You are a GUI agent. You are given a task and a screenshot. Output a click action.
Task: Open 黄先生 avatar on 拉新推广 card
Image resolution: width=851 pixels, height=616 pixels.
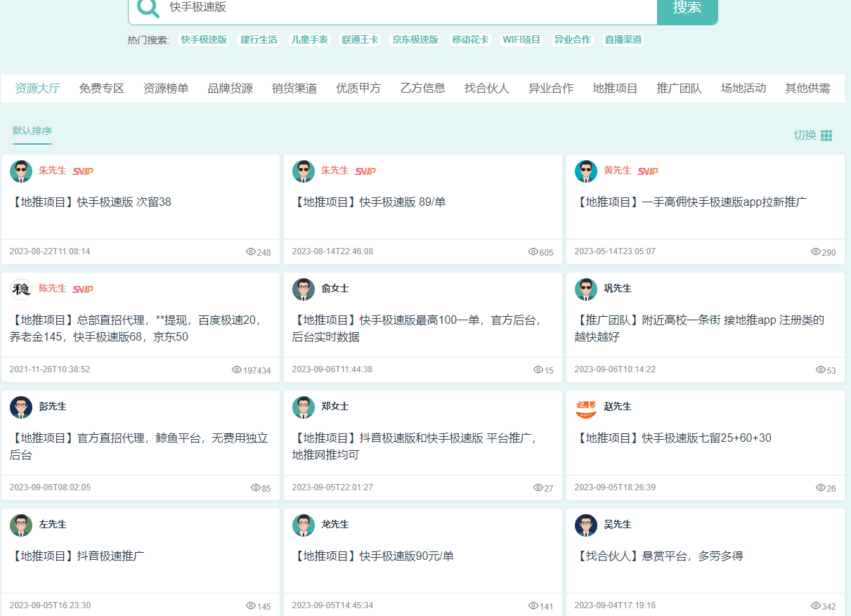click(x=586, y=171)
